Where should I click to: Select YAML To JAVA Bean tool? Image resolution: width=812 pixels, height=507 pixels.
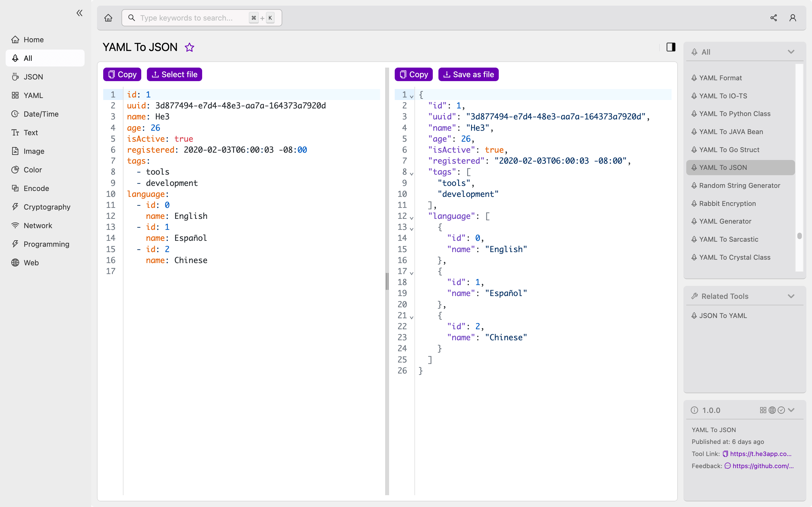[731, 132]
